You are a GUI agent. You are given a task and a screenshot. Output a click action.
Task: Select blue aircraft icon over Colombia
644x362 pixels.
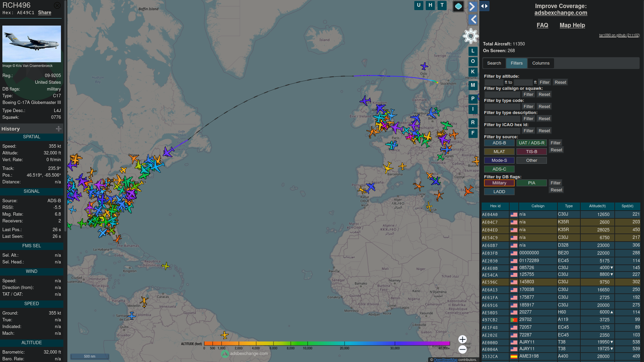pos(132,316)
